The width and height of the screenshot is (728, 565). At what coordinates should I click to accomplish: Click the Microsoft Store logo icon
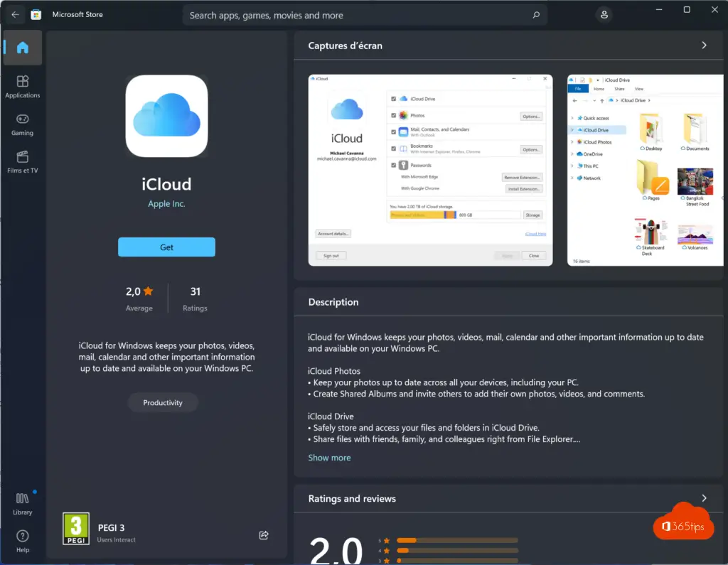[x=36, y=15]
